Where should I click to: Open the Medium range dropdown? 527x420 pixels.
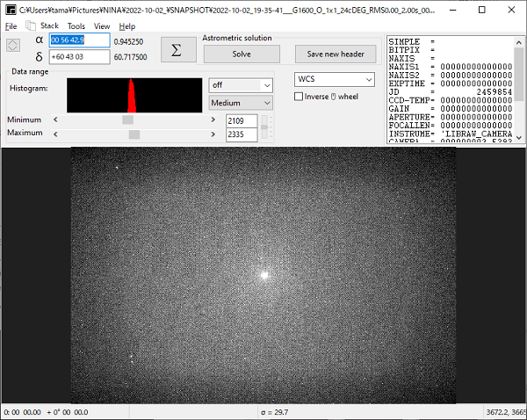tap(241, 103)
